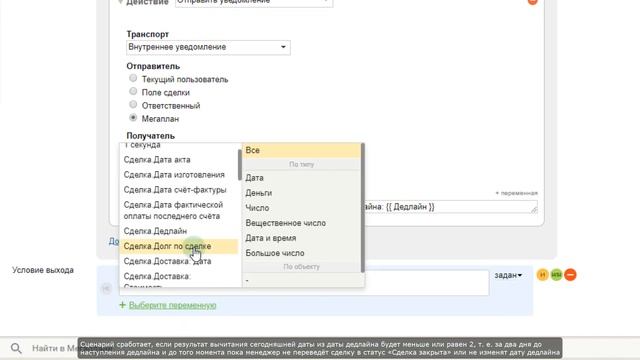
Task: Click the "+ переменная" link above message field
Action: [x=516, y=193]
